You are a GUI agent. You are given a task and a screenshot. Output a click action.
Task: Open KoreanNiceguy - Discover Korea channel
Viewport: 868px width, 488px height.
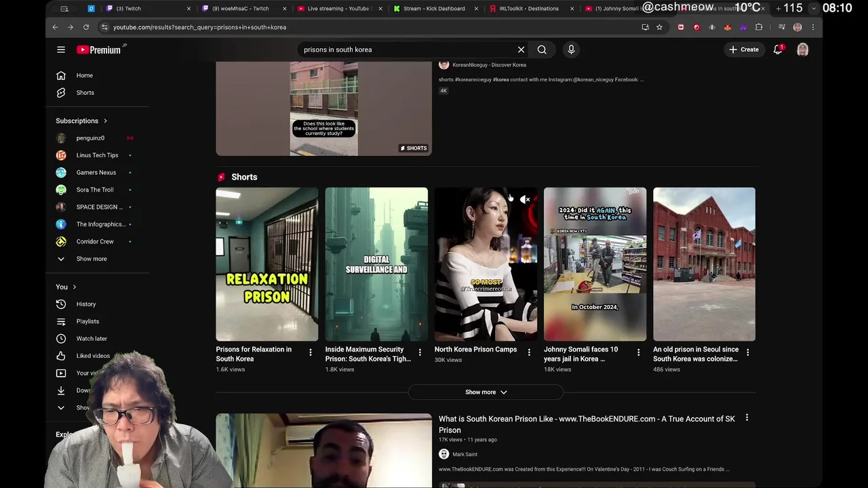click(x=489, y=65)
